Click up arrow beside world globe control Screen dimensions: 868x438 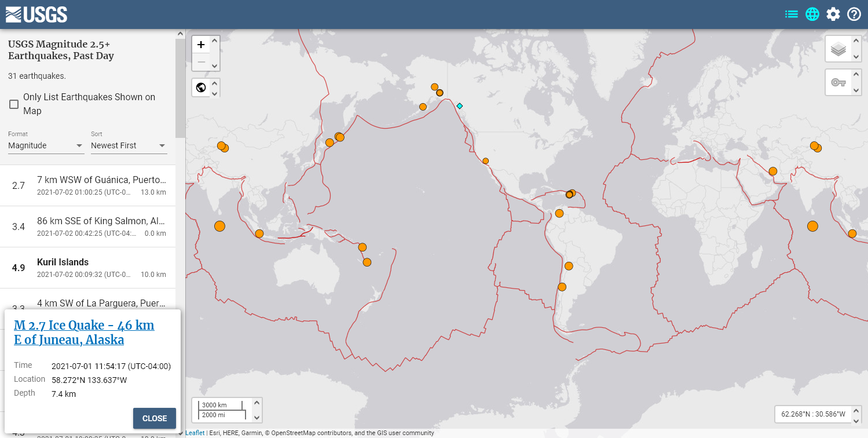click(214, 83)
